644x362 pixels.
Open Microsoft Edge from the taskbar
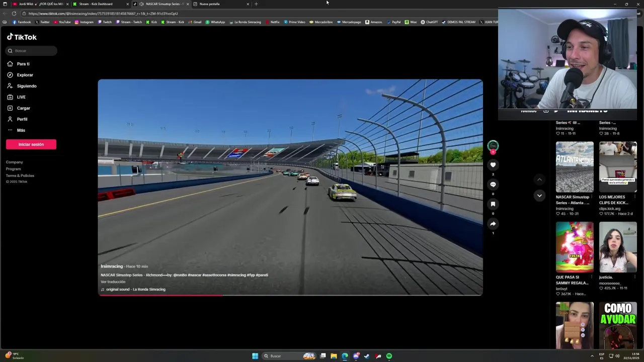pos(345,356)
